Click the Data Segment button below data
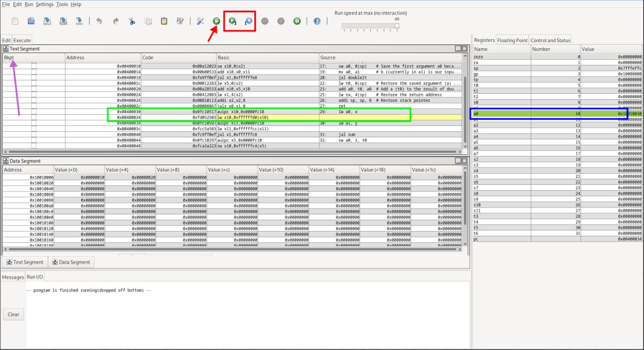The width and height of the screenshot is (644, 350). point(71,262)
